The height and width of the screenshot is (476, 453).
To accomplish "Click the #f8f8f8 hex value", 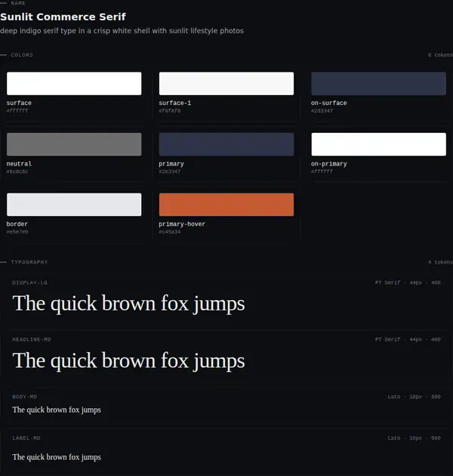I will point(170,111).
